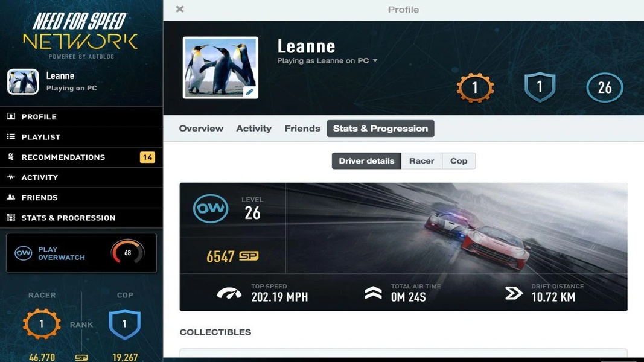Select the Stats & Progression tab
Image resolution: width=644 pixels, height=362 pixels.
tap(380, 129)
